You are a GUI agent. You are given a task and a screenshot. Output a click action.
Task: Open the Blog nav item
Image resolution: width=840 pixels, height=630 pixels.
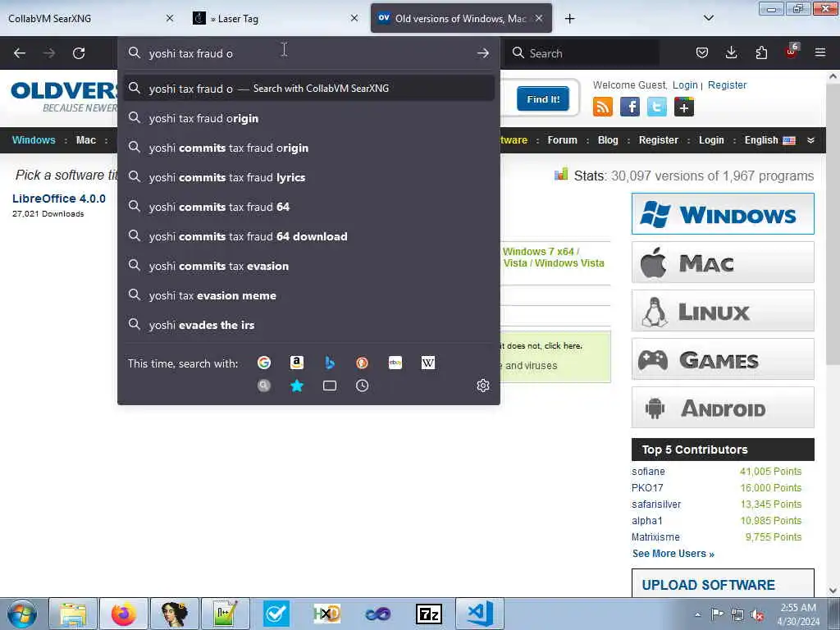coord(608,139)
